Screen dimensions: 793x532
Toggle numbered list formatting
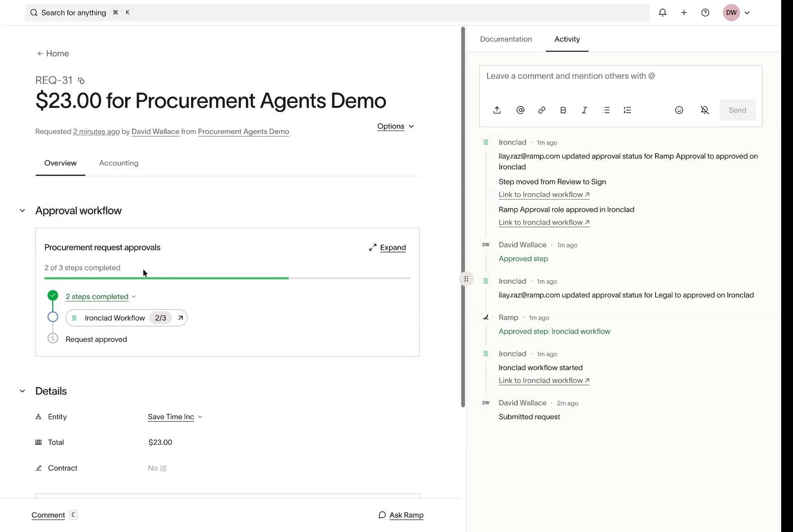point(627,110)
